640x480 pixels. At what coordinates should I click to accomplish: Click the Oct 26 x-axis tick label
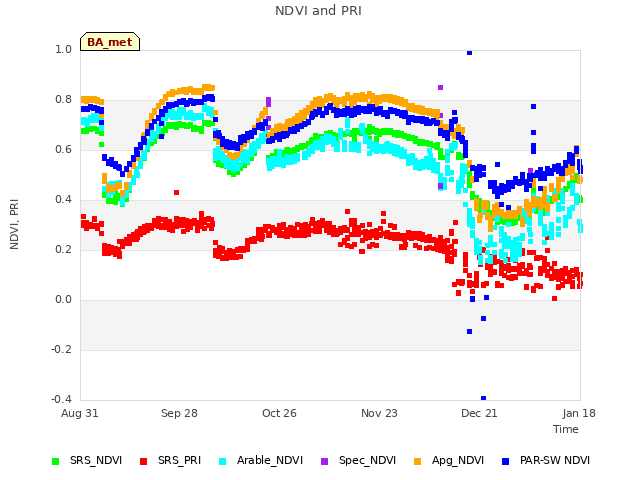click(279, 413)
